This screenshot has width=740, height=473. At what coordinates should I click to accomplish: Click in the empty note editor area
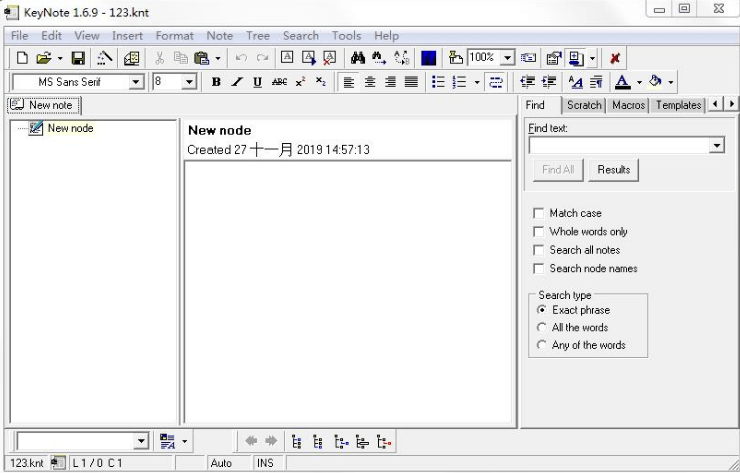pos(348,292)
